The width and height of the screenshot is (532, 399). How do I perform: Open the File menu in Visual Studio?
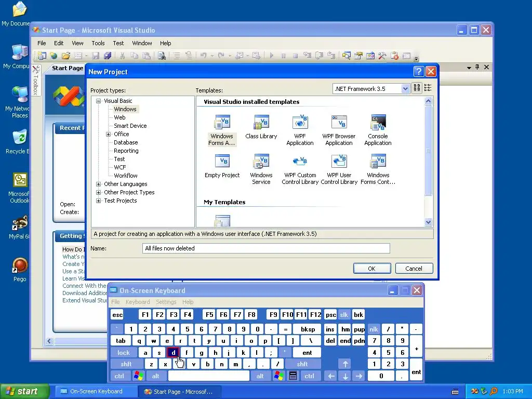(x=42, y=43)
